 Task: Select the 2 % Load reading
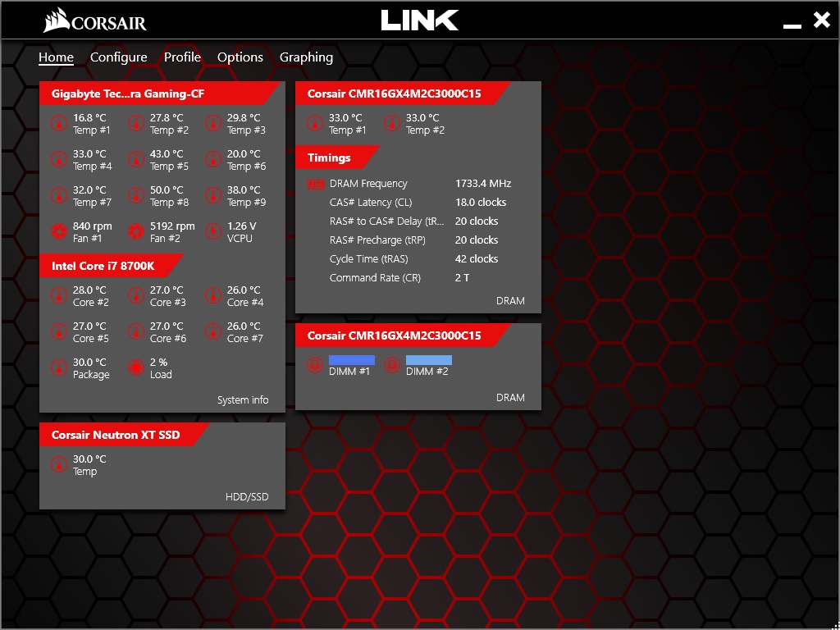click(158, 362)
